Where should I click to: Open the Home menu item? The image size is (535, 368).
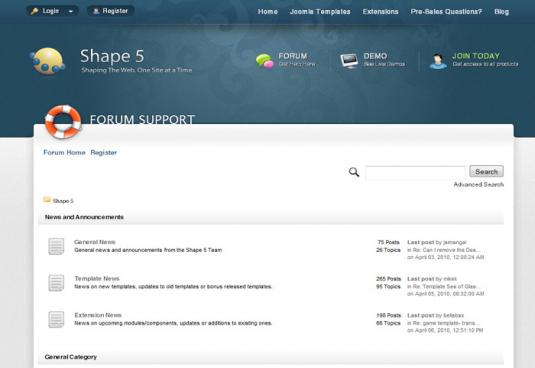tap(268, 12)
